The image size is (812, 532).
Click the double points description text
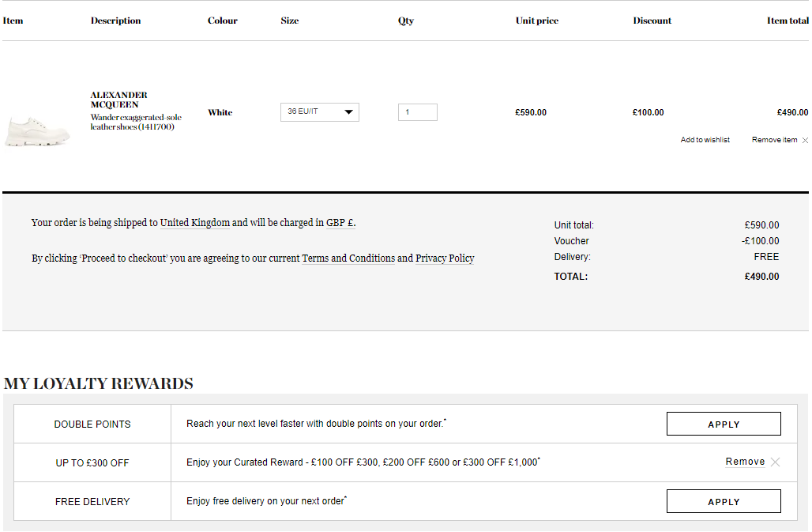(x=317, y=424)
